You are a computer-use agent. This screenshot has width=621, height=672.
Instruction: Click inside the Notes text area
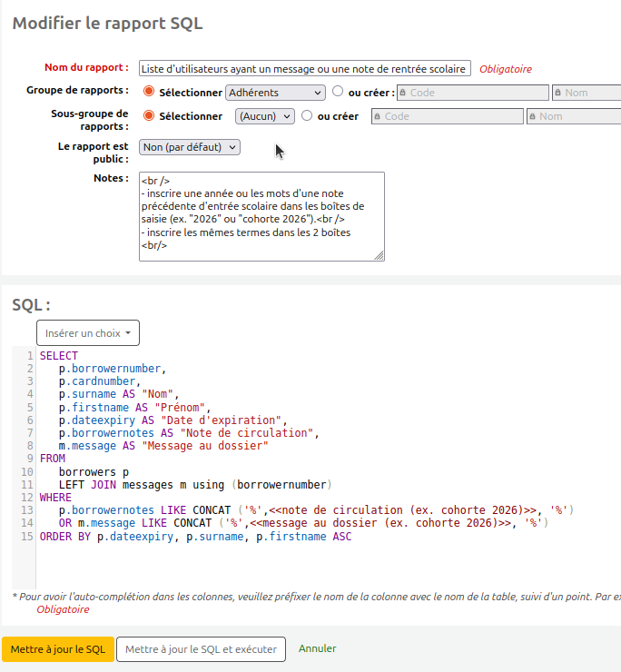[261, 216]
